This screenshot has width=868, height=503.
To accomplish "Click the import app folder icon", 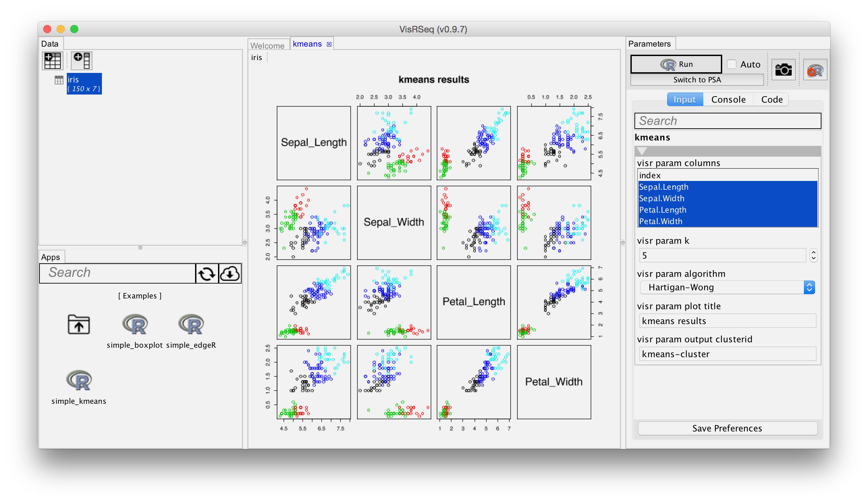I will 79,324.
